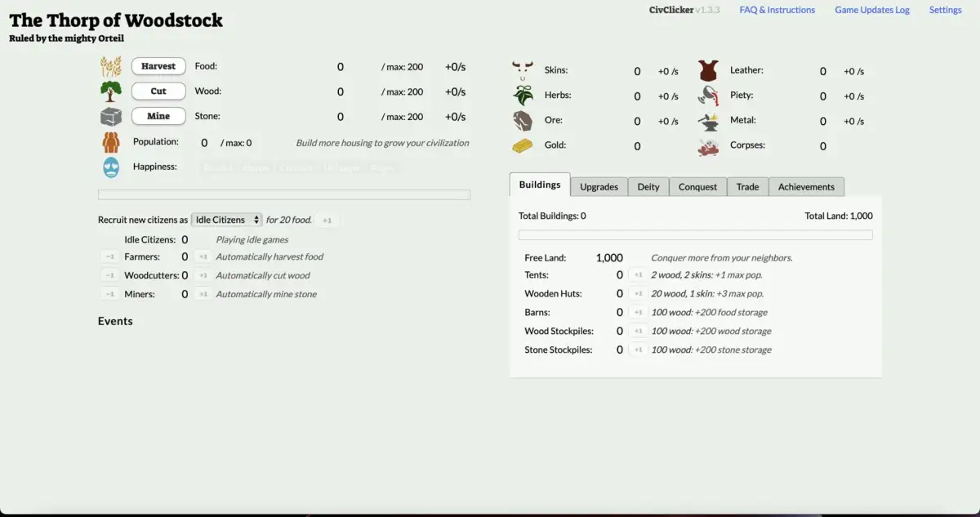Click the tree icon beside Wood

pos(110,91)
